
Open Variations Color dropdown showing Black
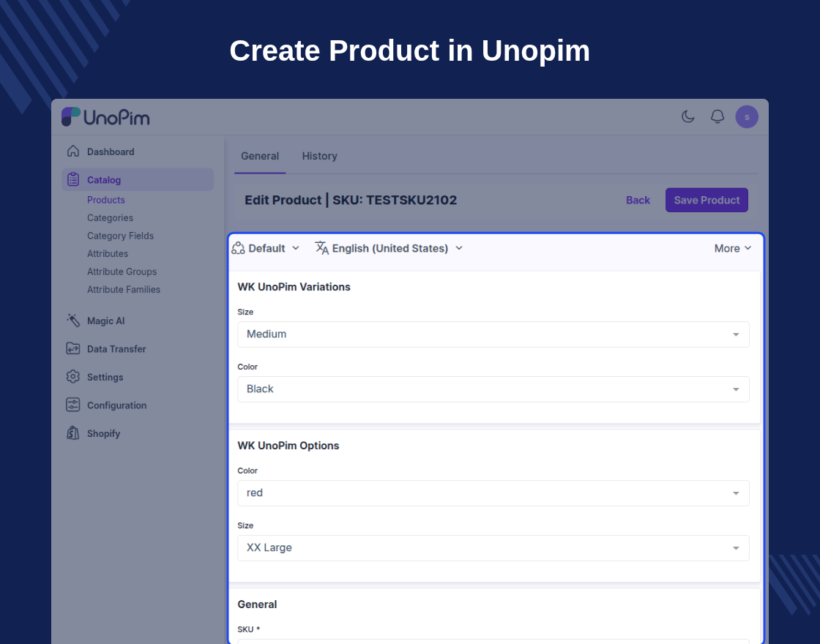point(493,389)
